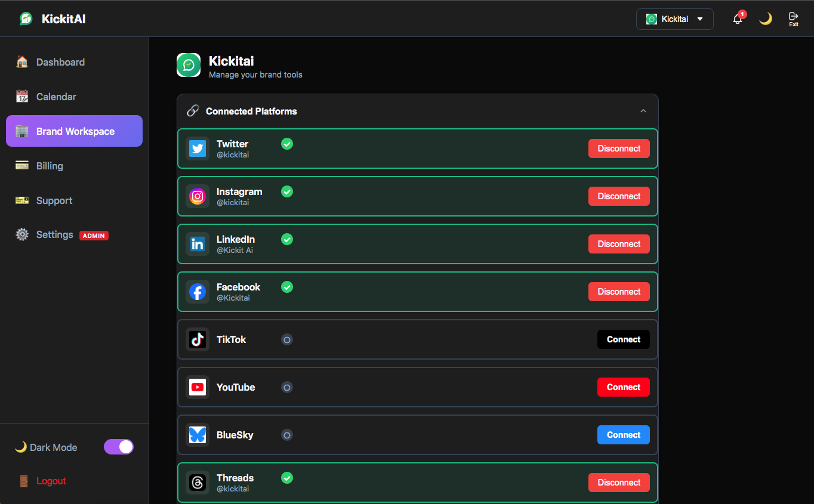Click the Twitter platform icon
Viewport: 814px width, 504px height.
(x=197, y=149)
